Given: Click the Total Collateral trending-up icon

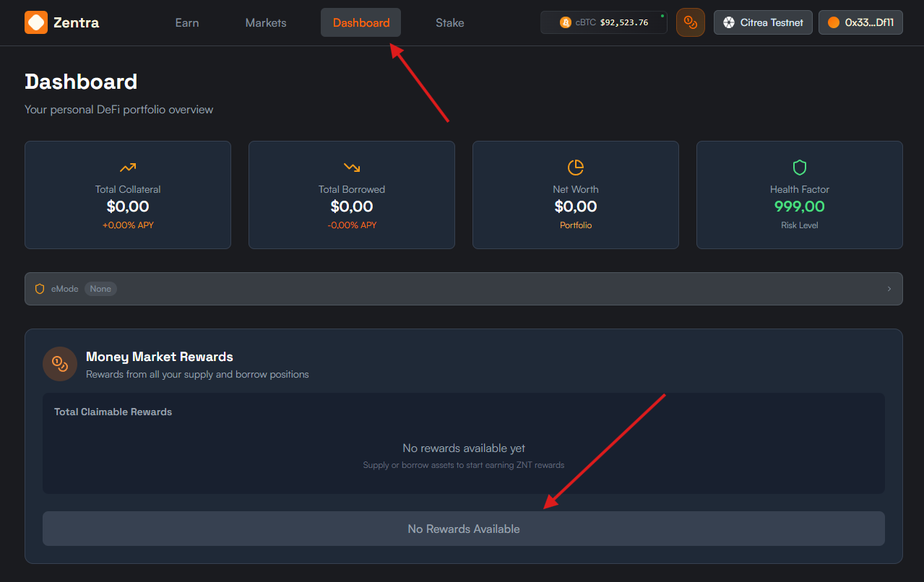Looking at the screenshot, I should pos(128,168).
